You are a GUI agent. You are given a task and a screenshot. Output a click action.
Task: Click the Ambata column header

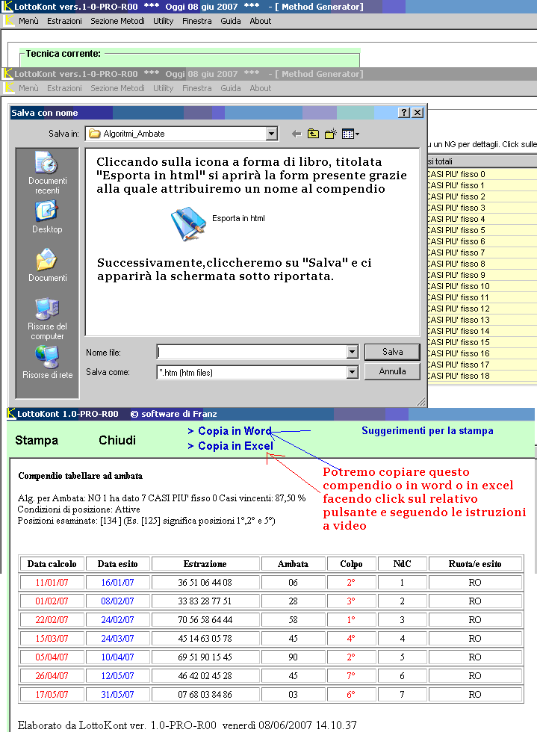click(x=293, y=563)
